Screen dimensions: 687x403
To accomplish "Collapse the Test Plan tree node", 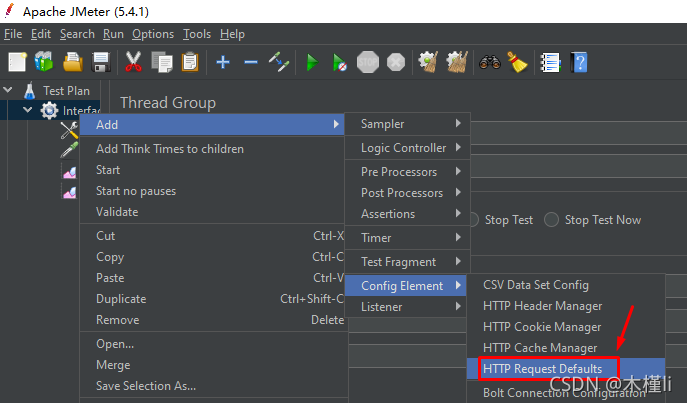I will (x=7, y=90).
